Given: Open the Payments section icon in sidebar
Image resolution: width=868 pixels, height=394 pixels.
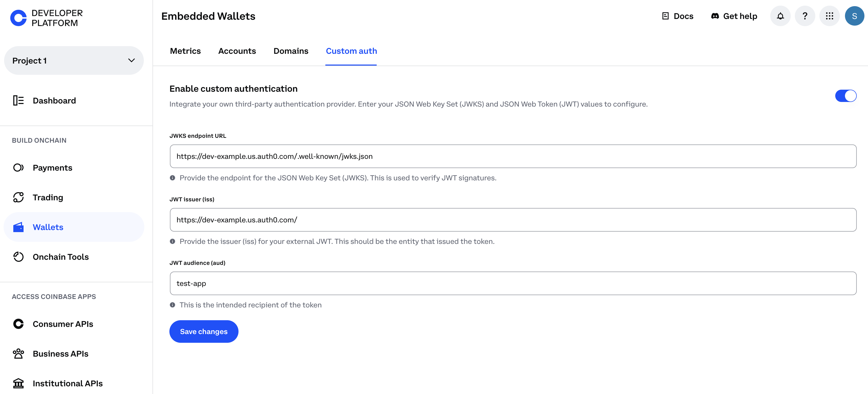Looking at the screenshot, I should pos(18,167).
